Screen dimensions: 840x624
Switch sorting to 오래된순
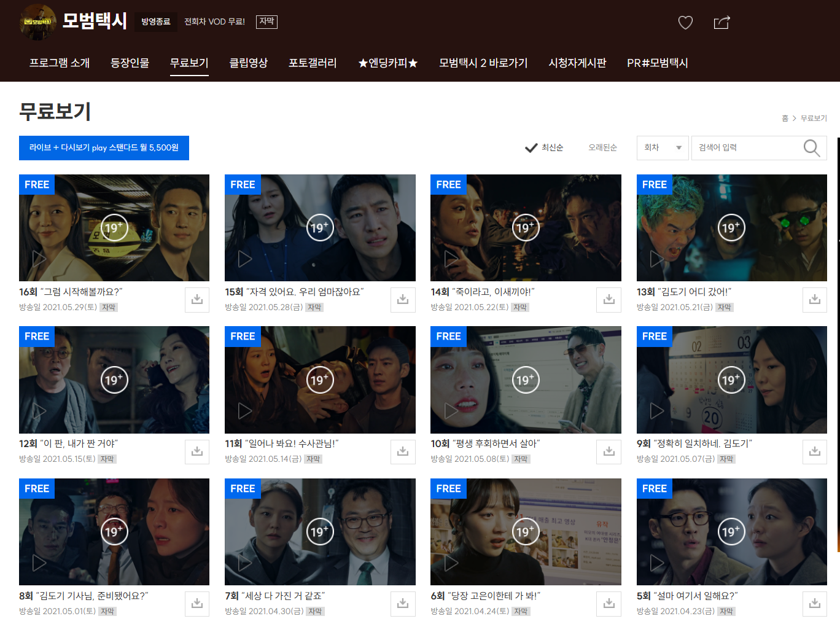pos(602,147)
